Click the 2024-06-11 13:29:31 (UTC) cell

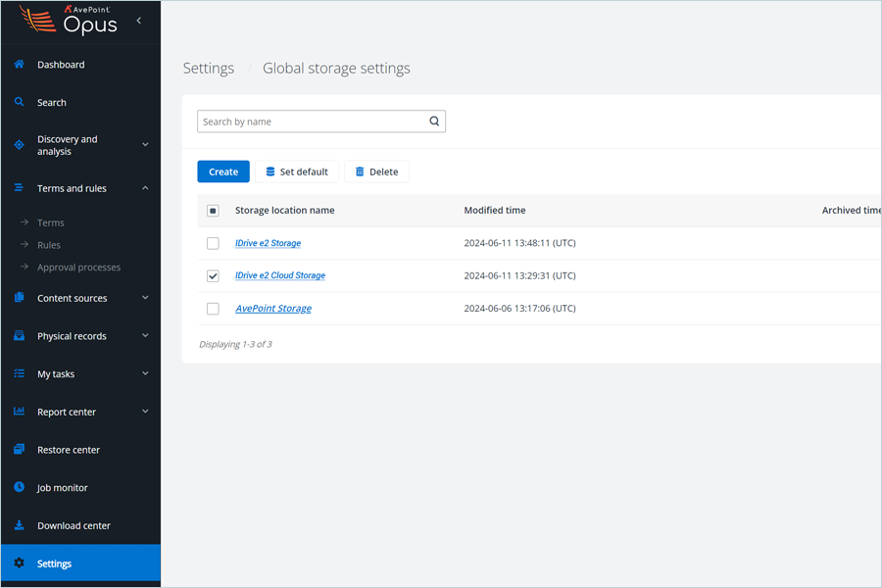519,275
